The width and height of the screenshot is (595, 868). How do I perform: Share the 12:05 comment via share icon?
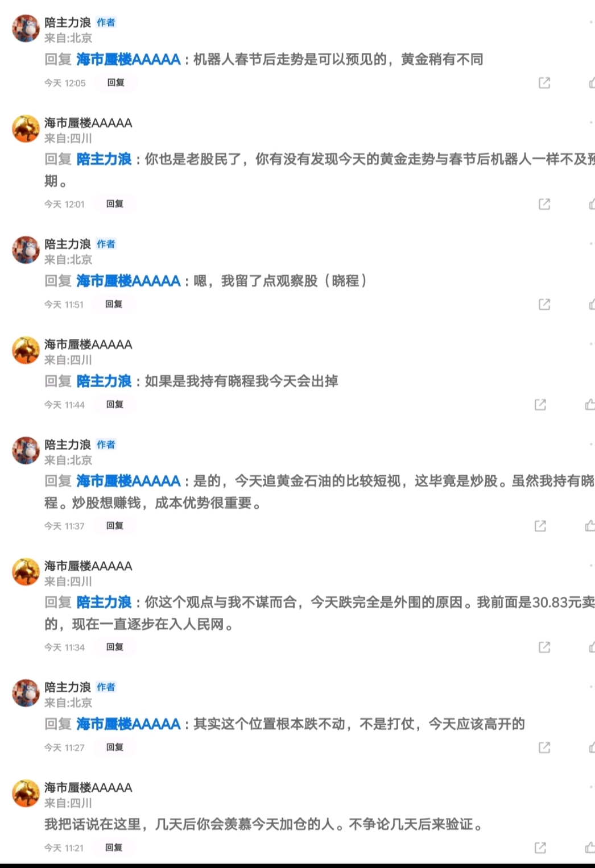click(544, 83)
